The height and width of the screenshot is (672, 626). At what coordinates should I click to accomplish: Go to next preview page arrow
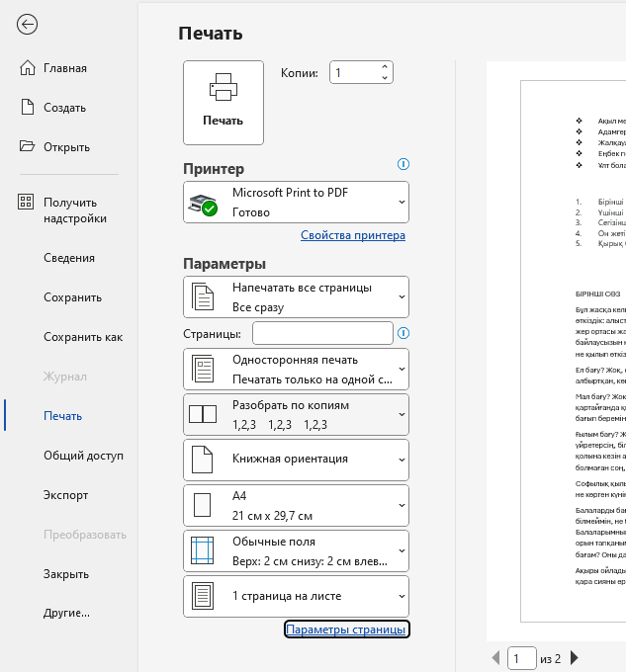pyautogui.click(x=575, y=658)
